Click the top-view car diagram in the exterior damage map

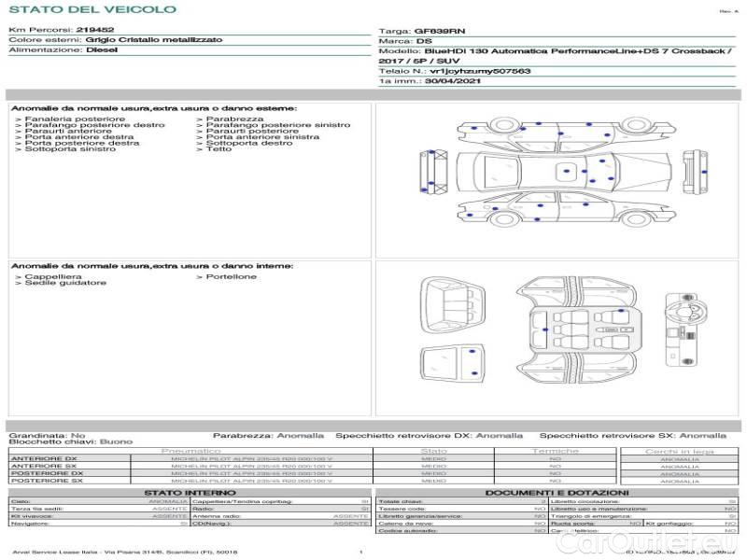[x=565, y=171]
